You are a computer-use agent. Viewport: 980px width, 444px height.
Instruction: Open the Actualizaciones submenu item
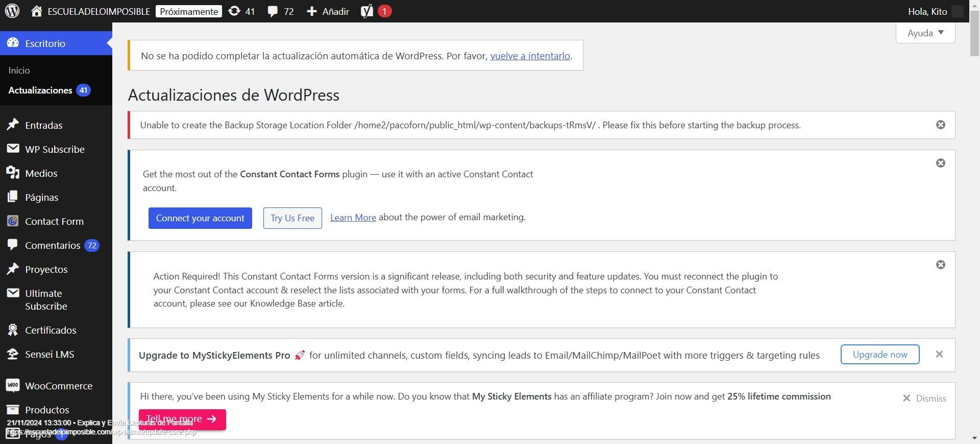click(x=49, y=90)
